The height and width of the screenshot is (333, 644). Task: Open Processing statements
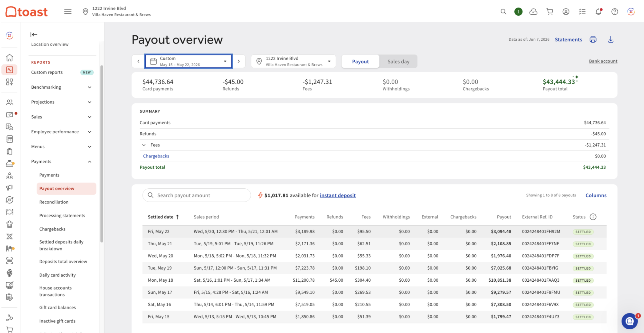click(62, 216)
